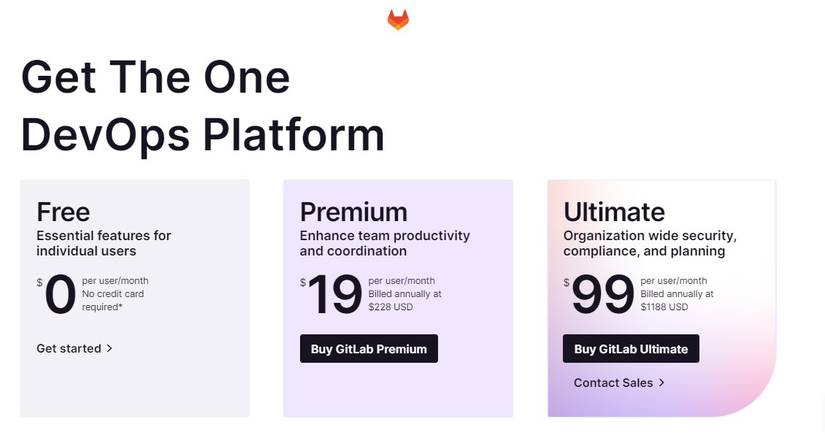The height and width of the screenshot is (435, 825).
Task: Click Enhance team productivity and coordination description
Action: 385,243
